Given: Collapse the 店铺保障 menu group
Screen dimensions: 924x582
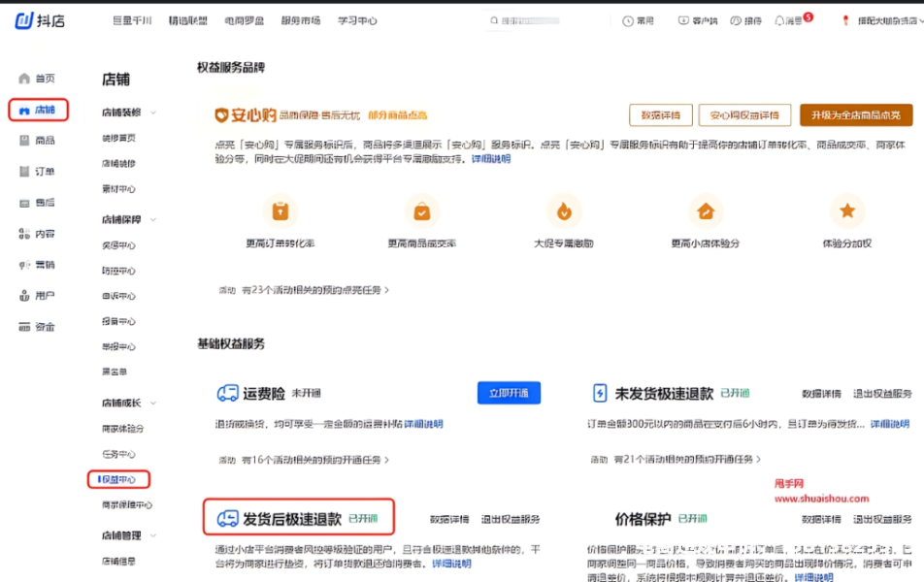Looking at the screenshot, I should click(x=153, y=220).
